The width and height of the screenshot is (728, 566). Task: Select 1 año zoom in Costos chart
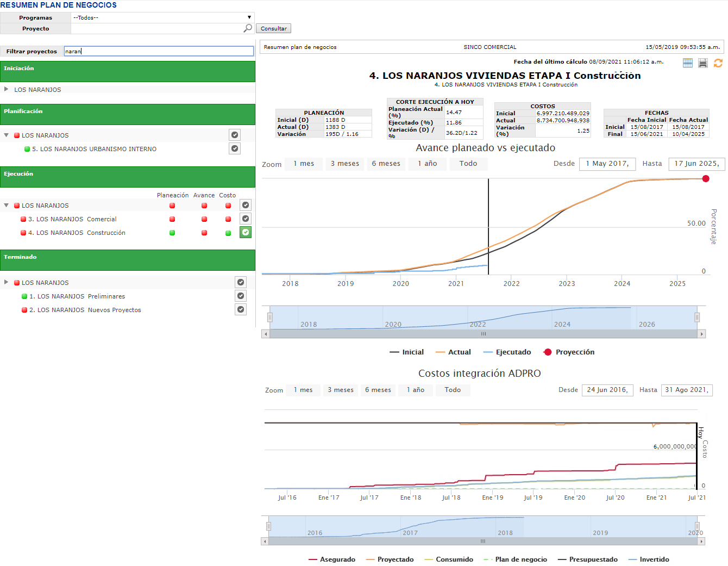click(x=416, y=390)
